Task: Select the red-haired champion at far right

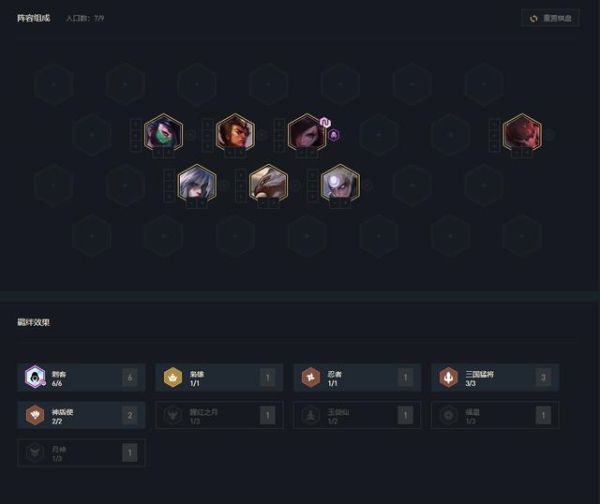Action: [x=522, y=132]
